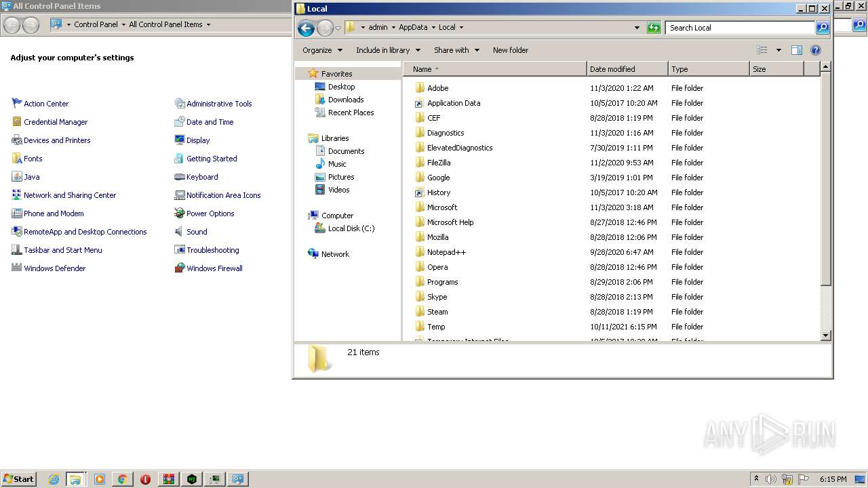Sort by the Type column header
The image size is (868, 488).
click(709, 69)
